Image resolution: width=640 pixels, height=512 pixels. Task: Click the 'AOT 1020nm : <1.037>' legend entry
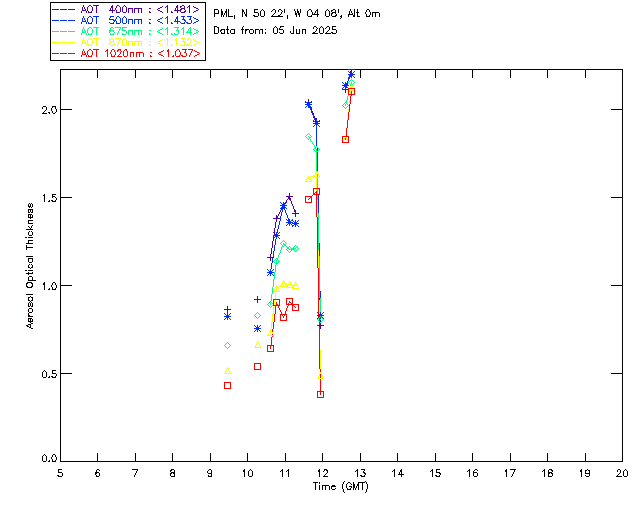[127, 53]
